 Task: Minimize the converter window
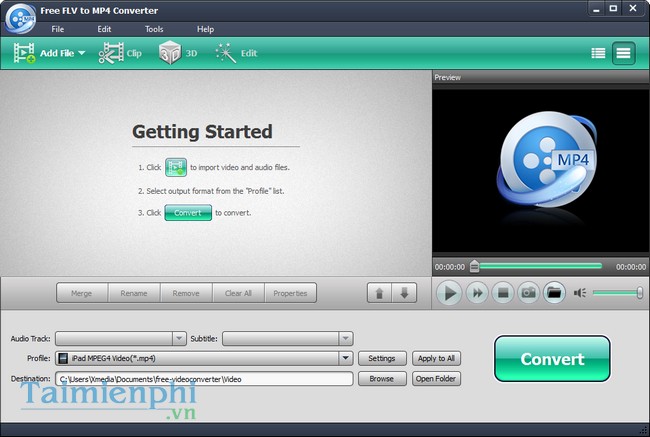(x=596, y=9)
